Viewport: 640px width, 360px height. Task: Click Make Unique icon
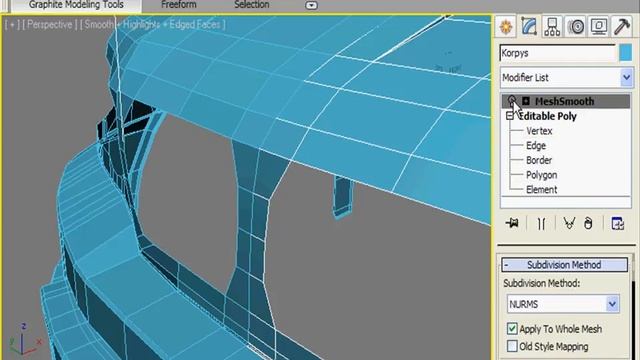click(569, 223)
